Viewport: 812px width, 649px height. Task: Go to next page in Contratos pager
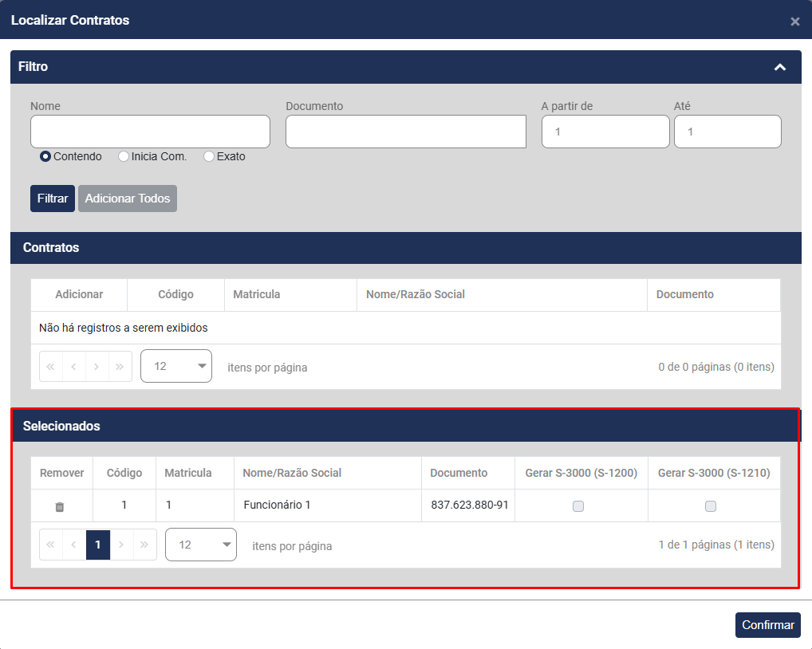pos(97,367)
